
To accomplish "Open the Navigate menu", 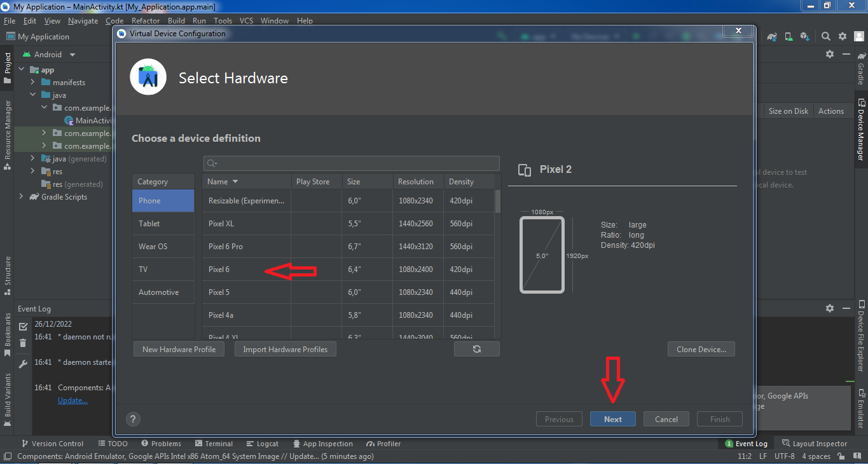I will click(83, 21).
